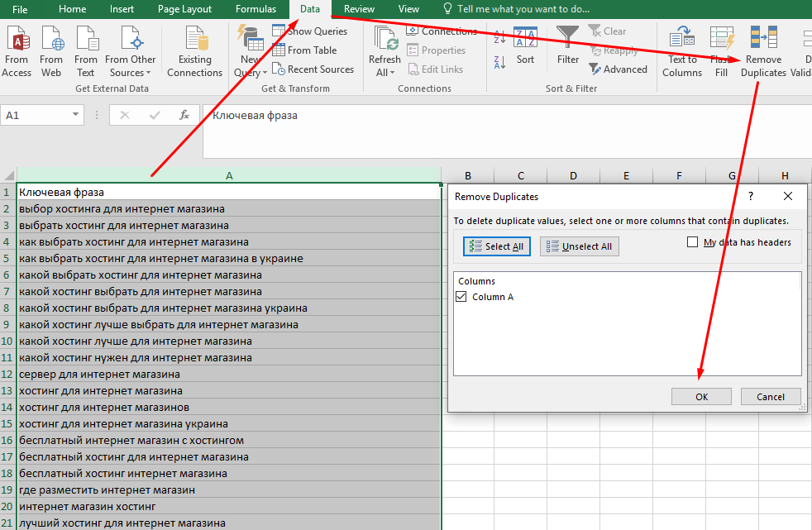812x530 pixels.
Task: Switch to the Insert tab
Action: (122, 9)
